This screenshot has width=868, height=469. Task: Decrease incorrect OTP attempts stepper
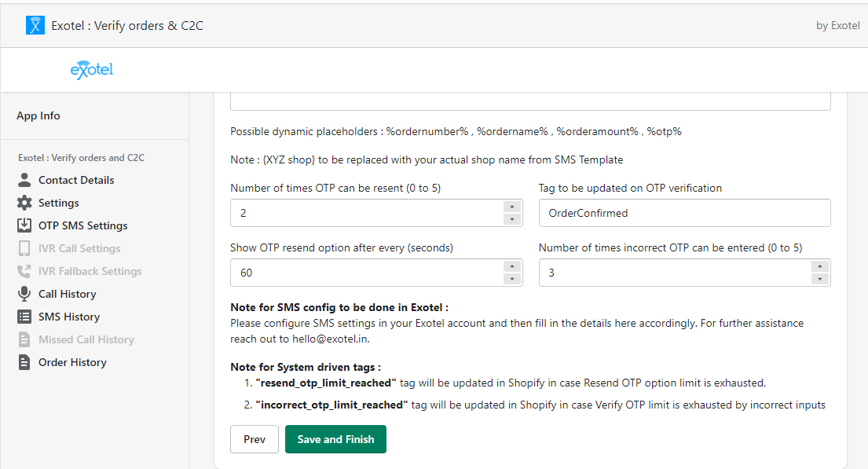(x=820, y=279)
